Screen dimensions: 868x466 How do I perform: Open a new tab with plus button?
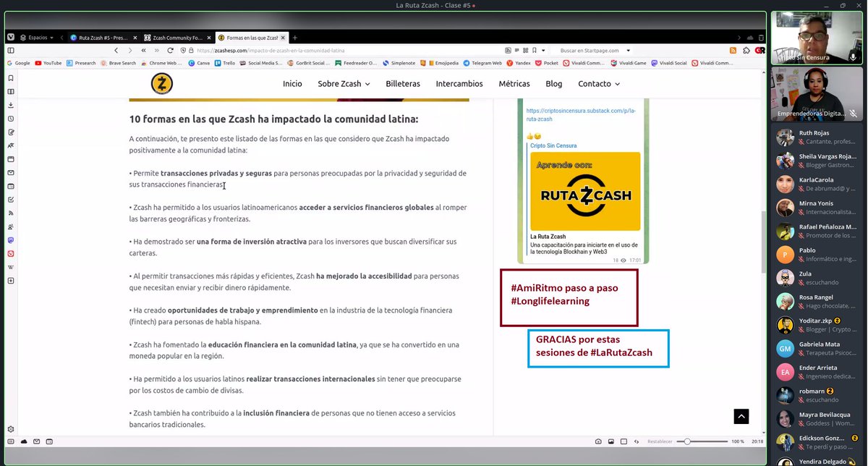294,38
